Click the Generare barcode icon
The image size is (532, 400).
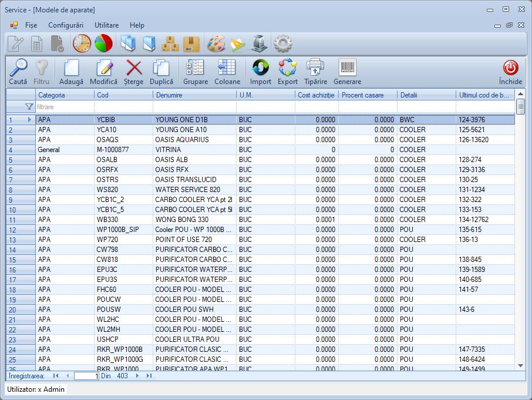[x=347, y=72]
